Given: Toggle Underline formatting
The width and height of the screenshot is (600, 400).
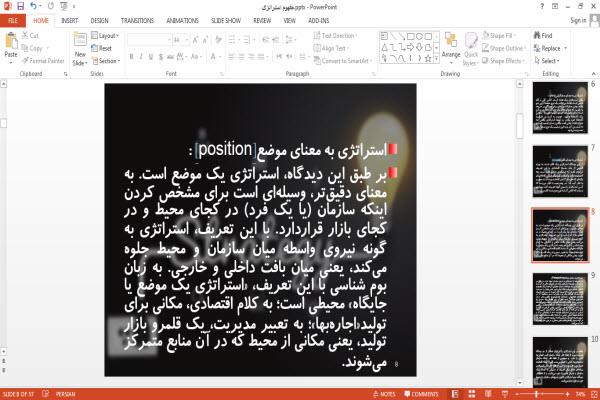Looking at the screenshot, I should pyautogui.click(x=151, y=57).
